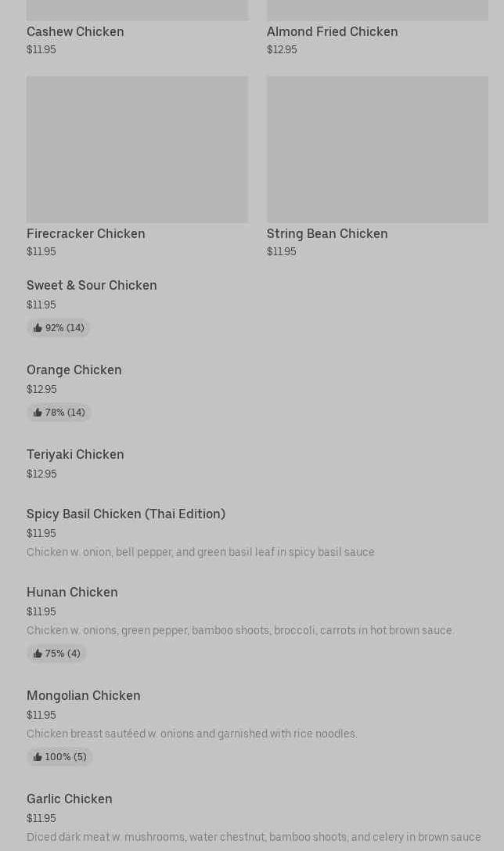Image resolution: width=504 pixels, height=851 pixels.
Task: Click Spicy Basil Chicken description text
Action: [200, 552]
